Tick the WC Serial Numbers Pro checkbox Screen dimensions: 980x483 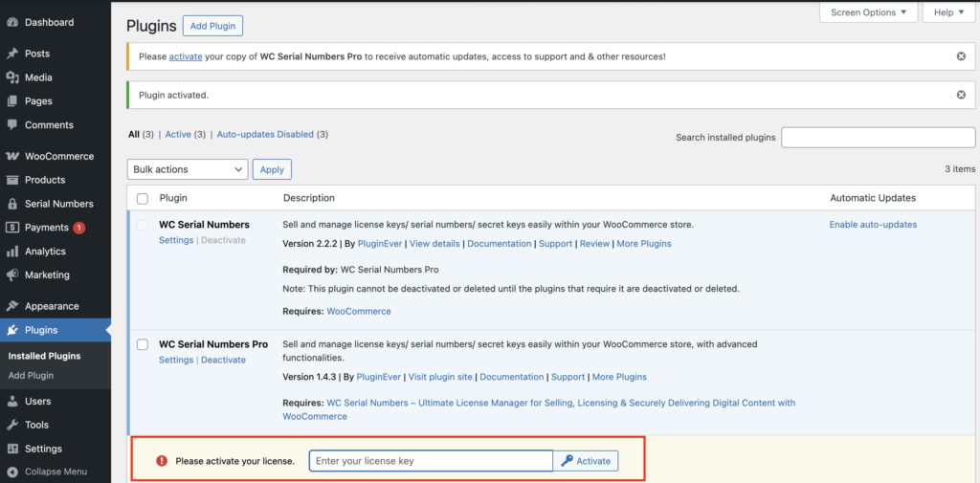tap(143, 345)
